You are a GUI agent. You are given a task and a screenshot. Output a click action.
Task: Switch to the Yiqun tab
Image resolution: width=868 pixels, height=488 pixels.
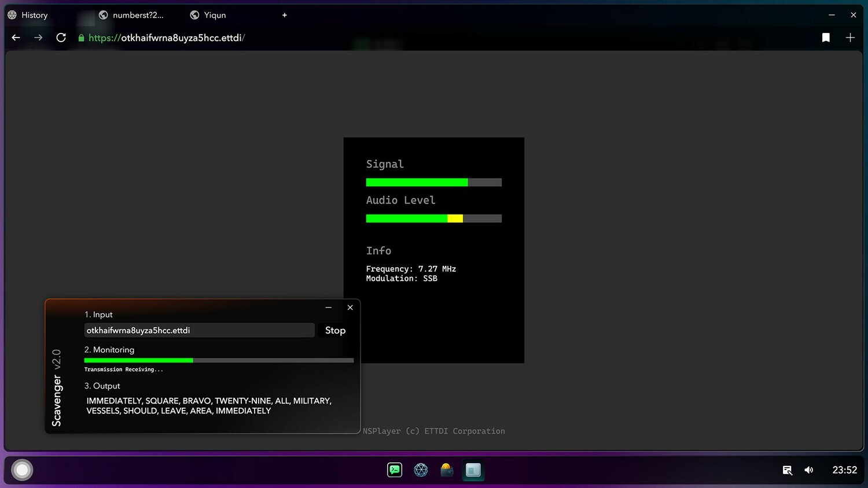208,15
